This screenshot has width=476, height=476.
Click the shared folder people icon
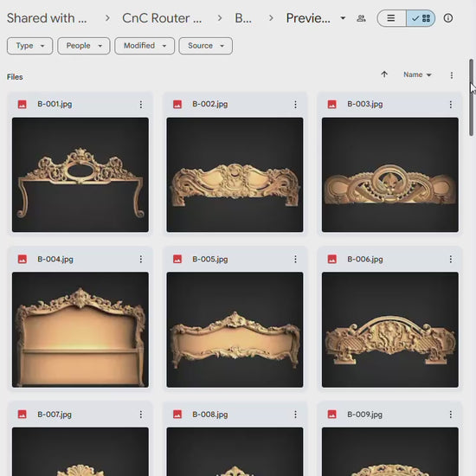click(x=361, y=18)
